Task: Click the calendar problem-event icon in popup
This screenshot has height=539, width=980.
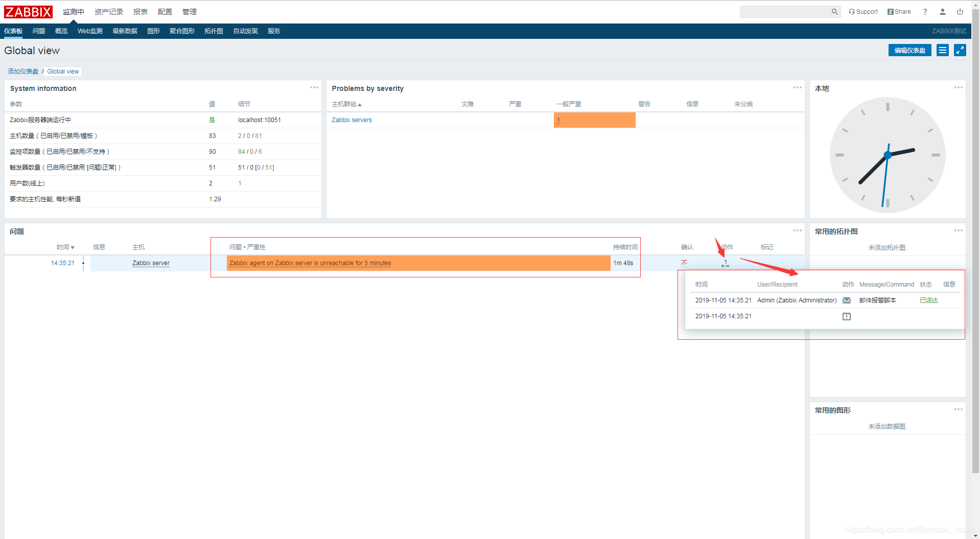Action: pos(847,316)
